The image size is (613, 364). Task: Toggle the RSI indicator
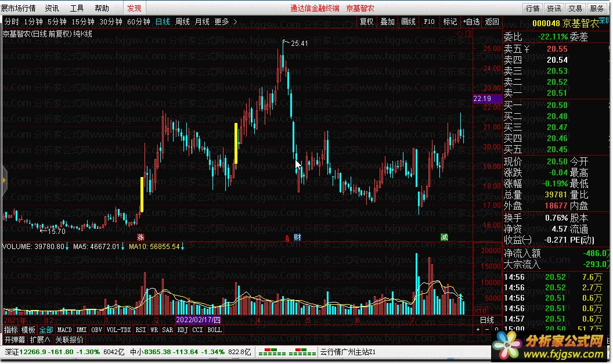(x=140, y=330)
